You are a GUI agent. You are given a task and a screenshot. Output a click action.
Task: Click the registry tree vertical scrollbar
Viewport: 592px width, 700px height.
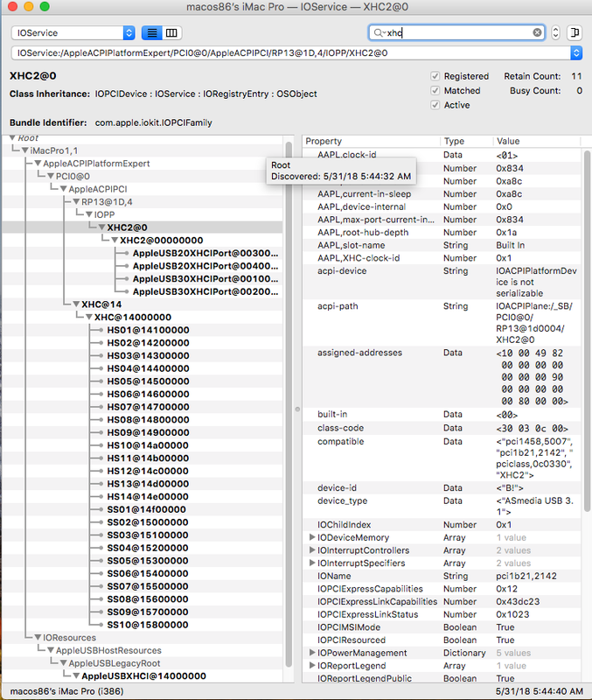[x=289, y=404]
